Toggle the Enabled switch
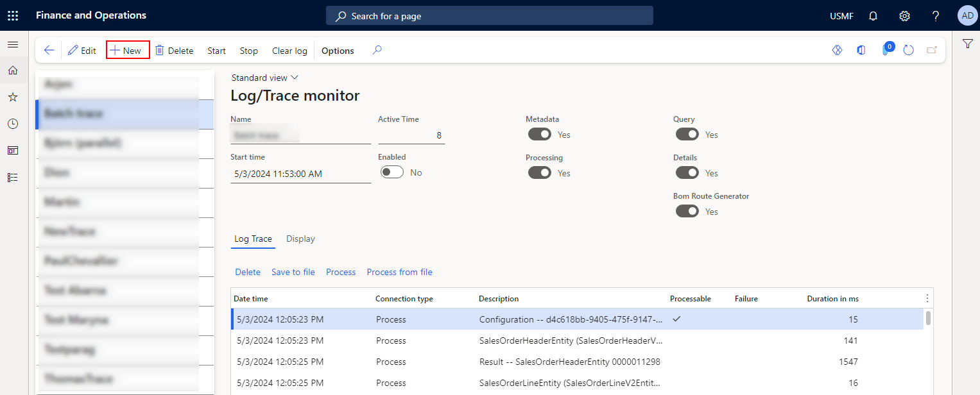The height and width of the screenshot is (395, 980). pyautogui.click(x=392, y=172)
